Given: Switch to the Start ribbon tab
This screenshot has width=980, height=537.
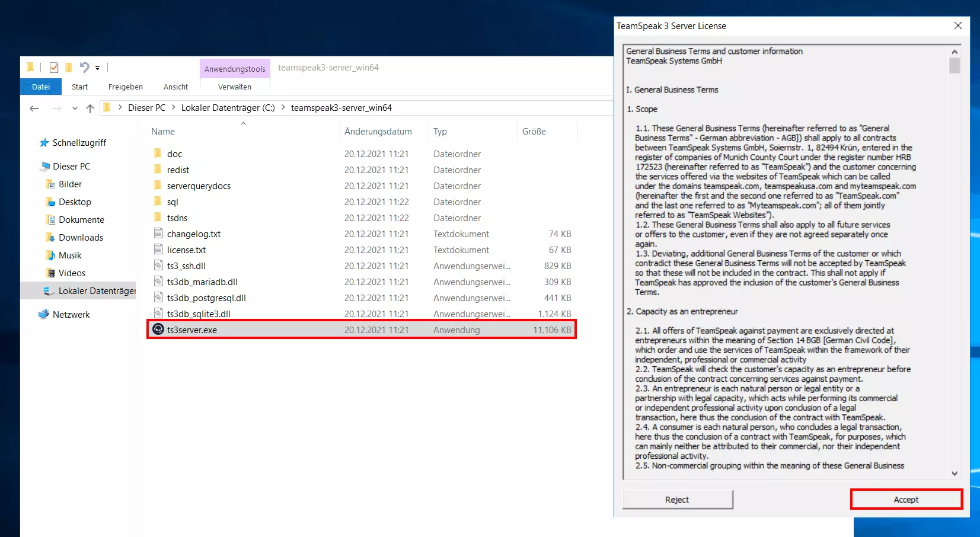Looking at the screenshot, I should point(79,87).
